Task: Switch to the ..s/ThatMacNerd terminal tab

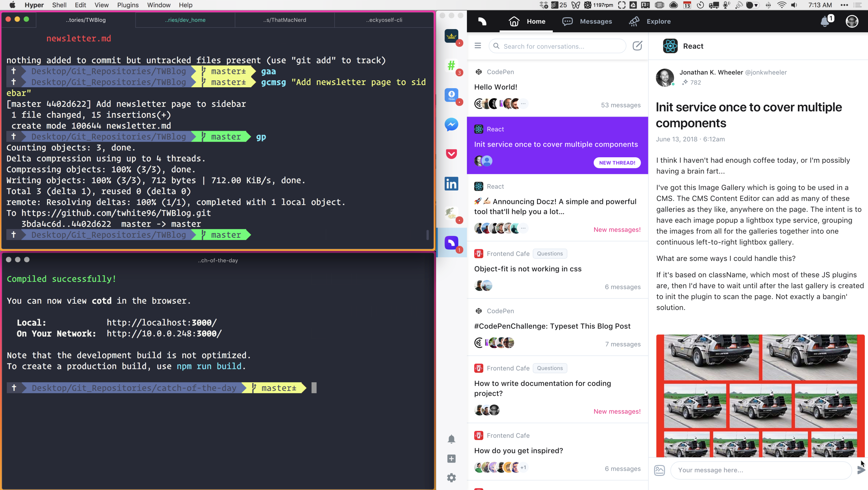Action: (x=285, y=20)
